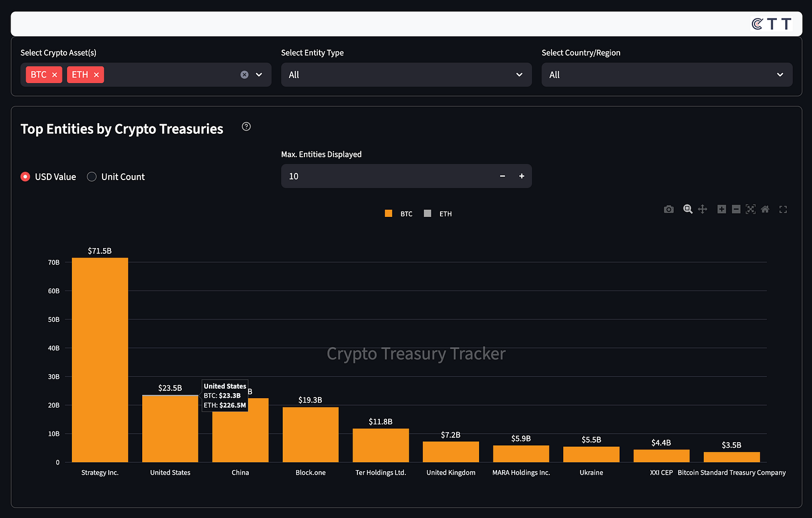Autoscale the chart axes
812x518 pixels.
tap(751, 209)
